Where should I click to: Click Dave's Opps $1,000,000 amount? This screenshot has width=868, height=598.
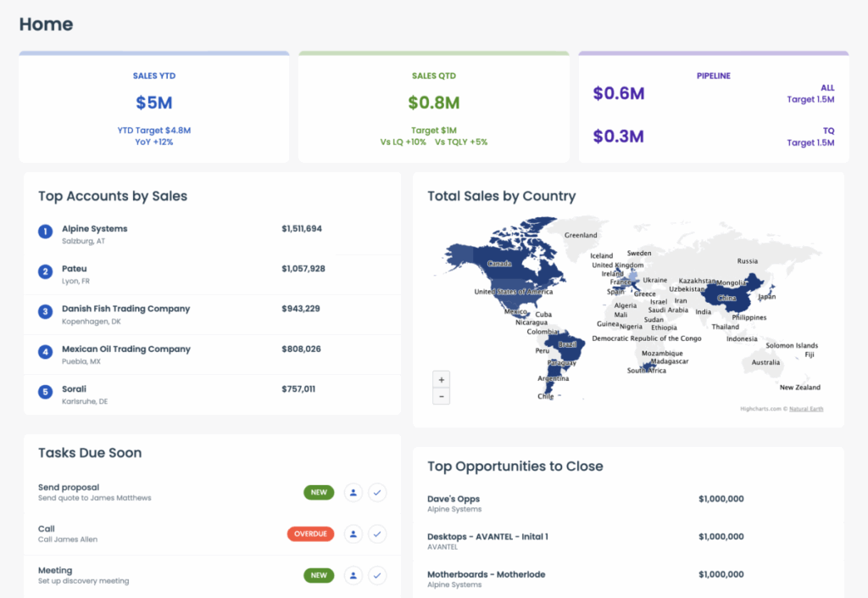(x=721, y=499)
